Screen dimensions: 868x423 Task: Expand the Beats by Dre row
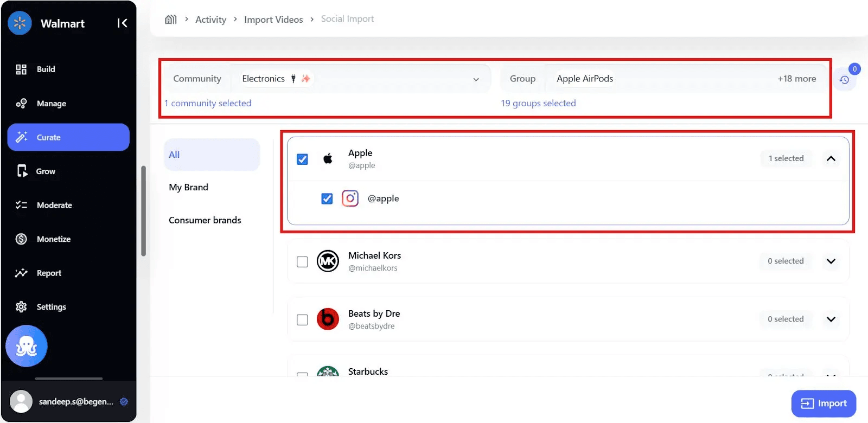pos(831,319)
